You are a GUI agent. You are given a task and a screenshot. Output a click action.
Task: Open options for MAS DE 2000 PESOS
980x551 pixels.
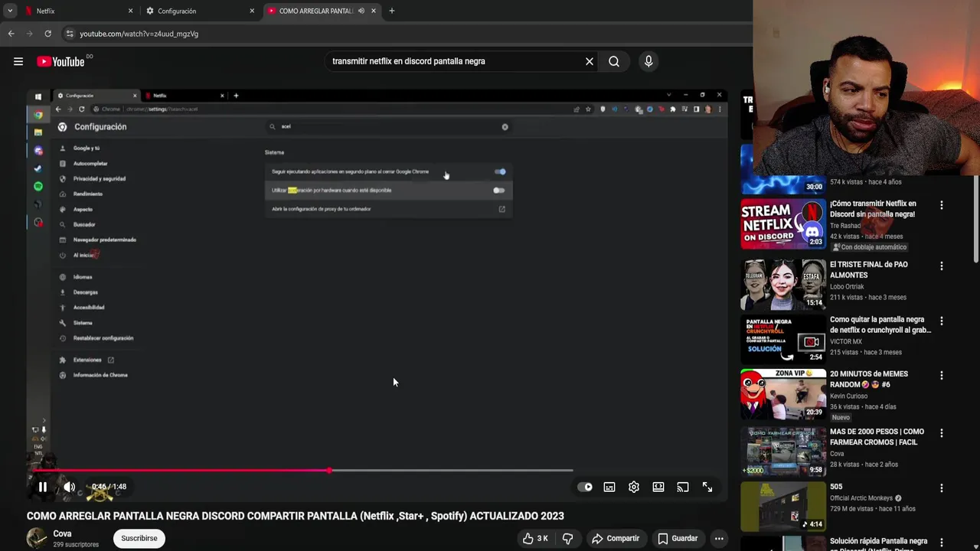click(942, 433)
